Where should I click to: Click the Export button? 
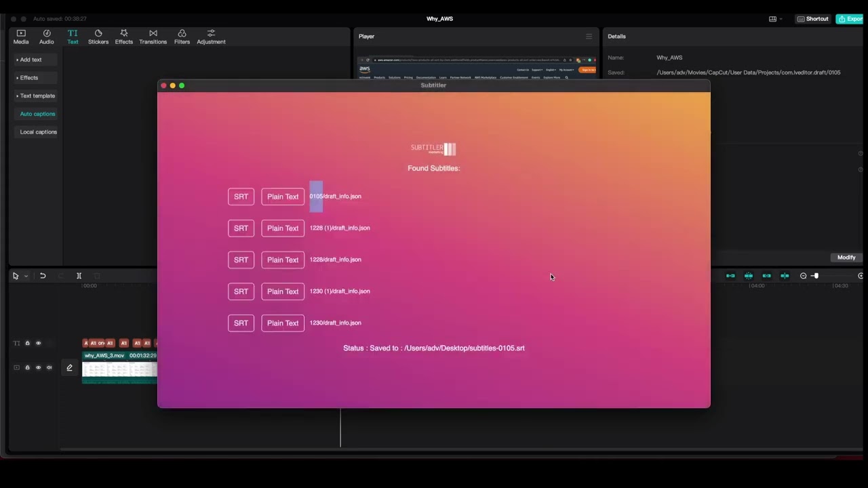(850, 19)
